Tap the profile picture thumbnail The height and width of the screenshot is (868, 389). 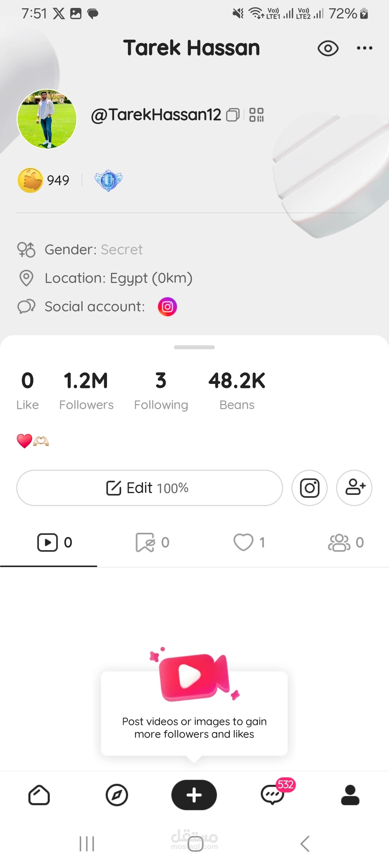[x=47, y=119]
